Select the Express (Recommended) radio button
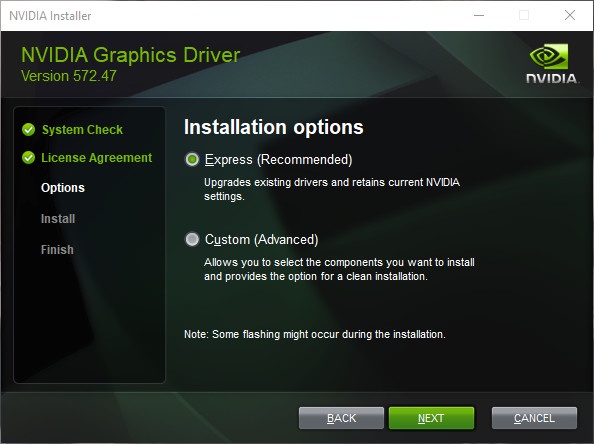This screenshot has width=594, height=444. pyautogui.click(x=192, y=159)
